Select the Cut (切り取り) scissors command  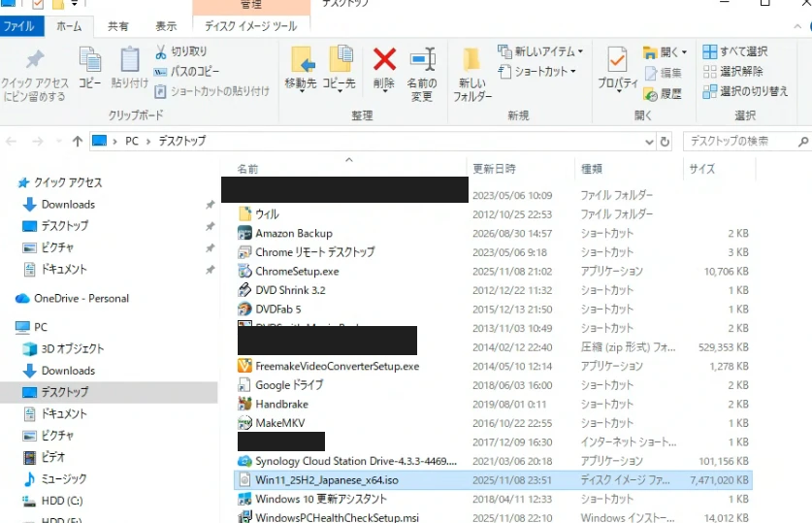[x=181, y=51]
